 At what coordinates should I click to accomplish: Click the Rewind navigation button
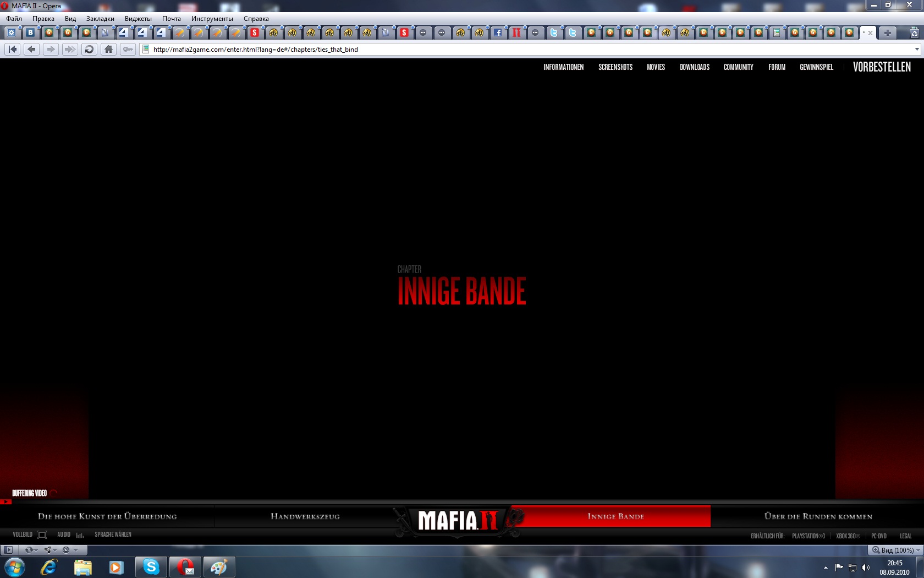point(13,50)
